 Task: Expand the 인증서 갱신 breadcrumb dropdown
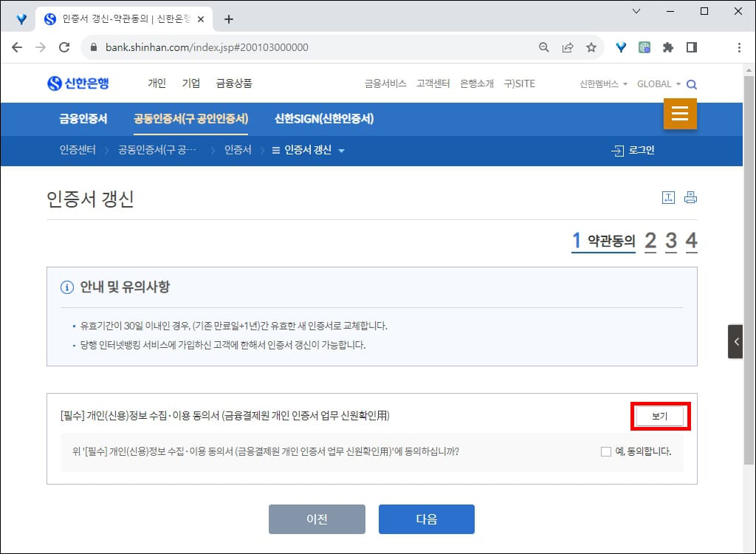tap(340, 151)
